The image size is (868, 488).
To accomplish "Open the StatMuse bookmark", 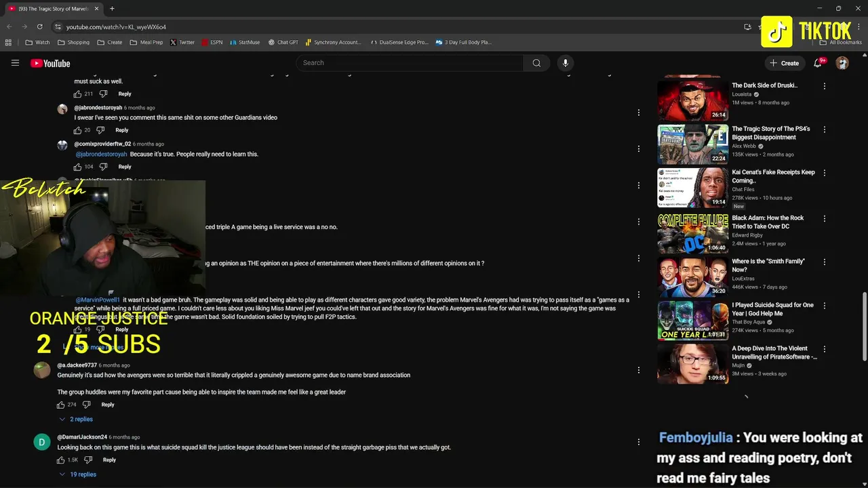I will coord(245,42).
